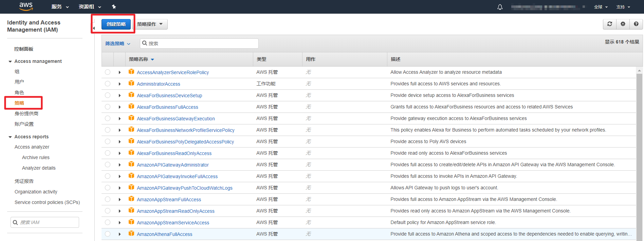Image resolution: width=644 pixels, height=241 pixels.
Task: Open the 服务 menu in top bar
Action: tap(60, 7)
